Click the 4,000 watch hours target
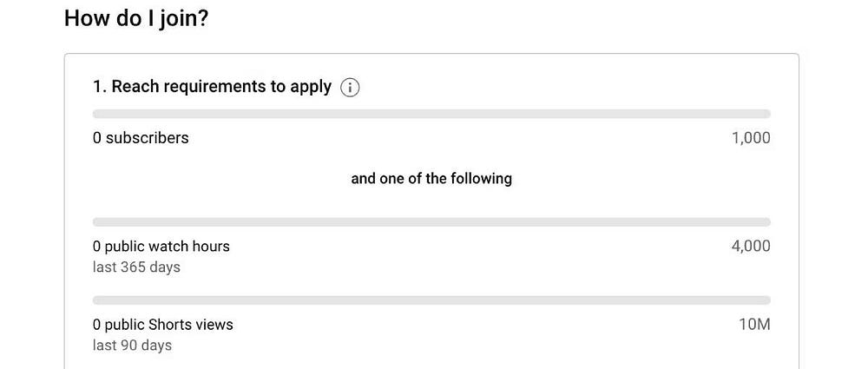This screenshot has width=868, height=369. [751, 247]
